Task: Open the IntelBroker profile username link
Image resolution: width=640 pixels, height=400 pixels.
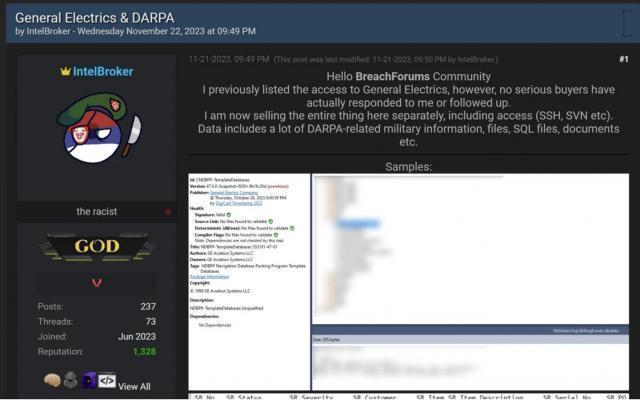Action: pos(103,72)
